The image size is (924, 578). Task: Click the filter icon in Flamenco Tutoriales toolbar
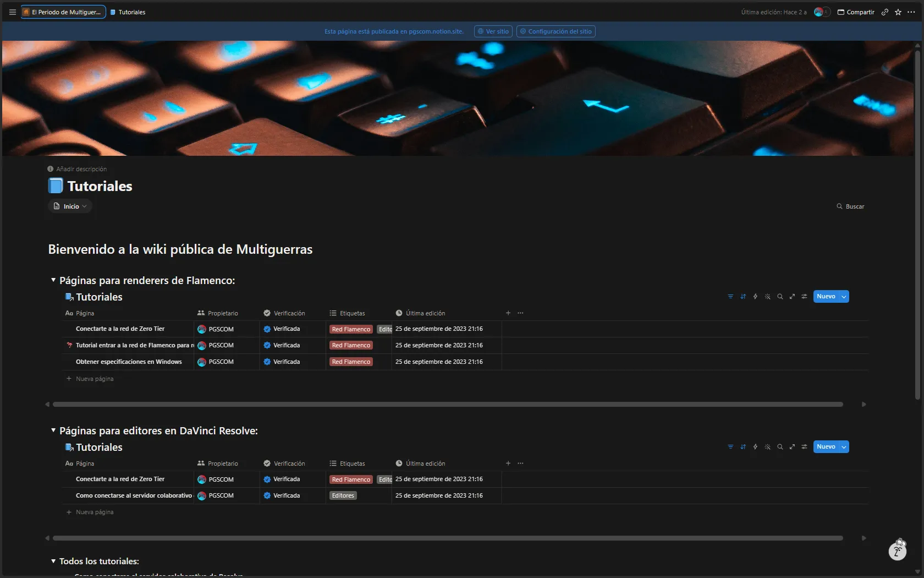point(730,297)
